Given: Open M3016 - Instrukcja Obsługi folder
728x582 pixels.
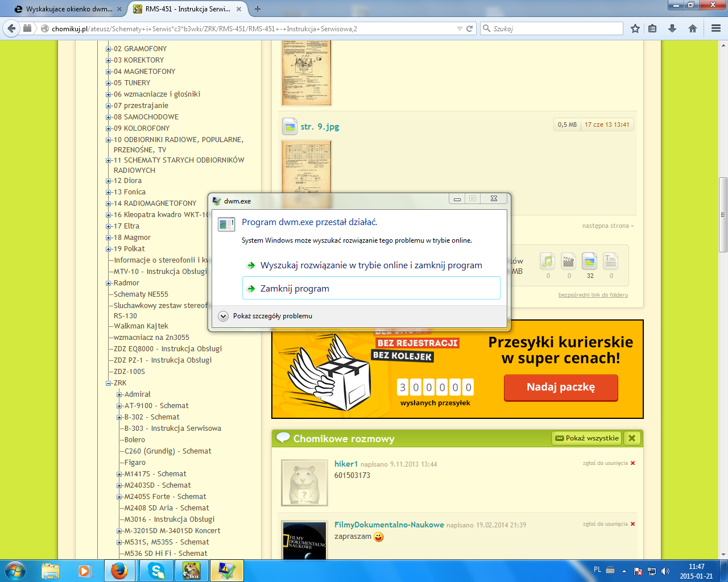Looking at the screenshot, I should [169, 519].
